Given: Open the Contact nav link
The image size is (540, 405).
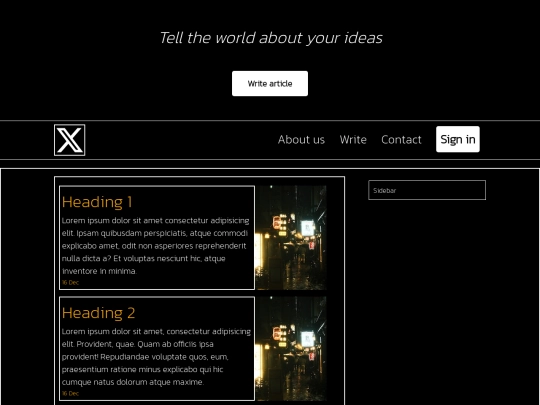Looking at the screenshot, I should (401, 139).
